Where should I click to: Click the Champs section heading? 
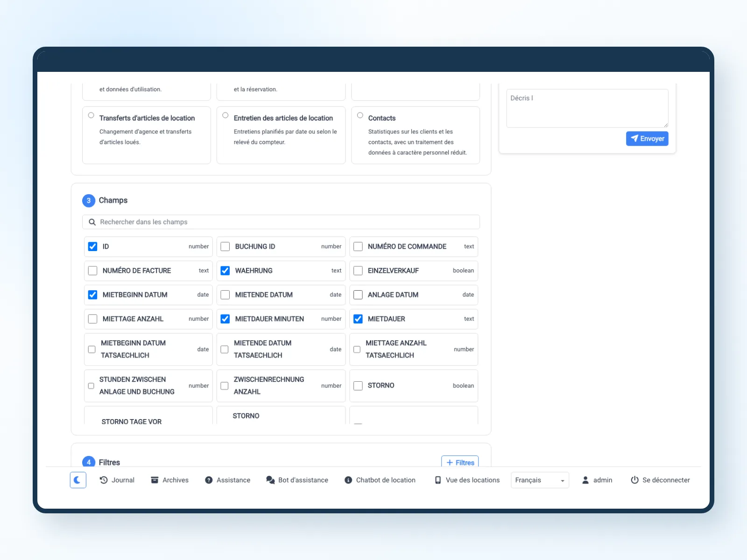click(x=113, y=200)
